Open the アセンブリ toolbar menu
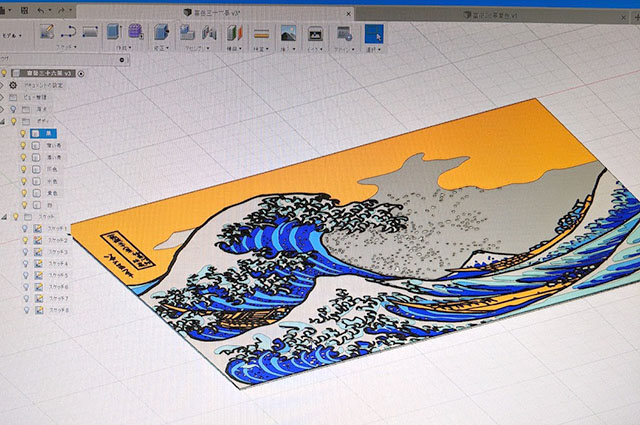640x425 pixels. (198, 49)
